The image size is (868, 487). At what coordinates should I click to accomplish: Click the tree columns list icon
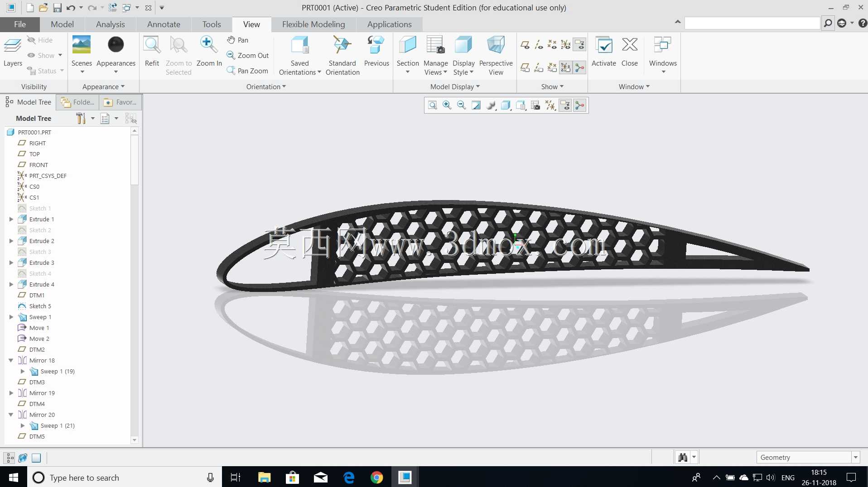(105, 119)
